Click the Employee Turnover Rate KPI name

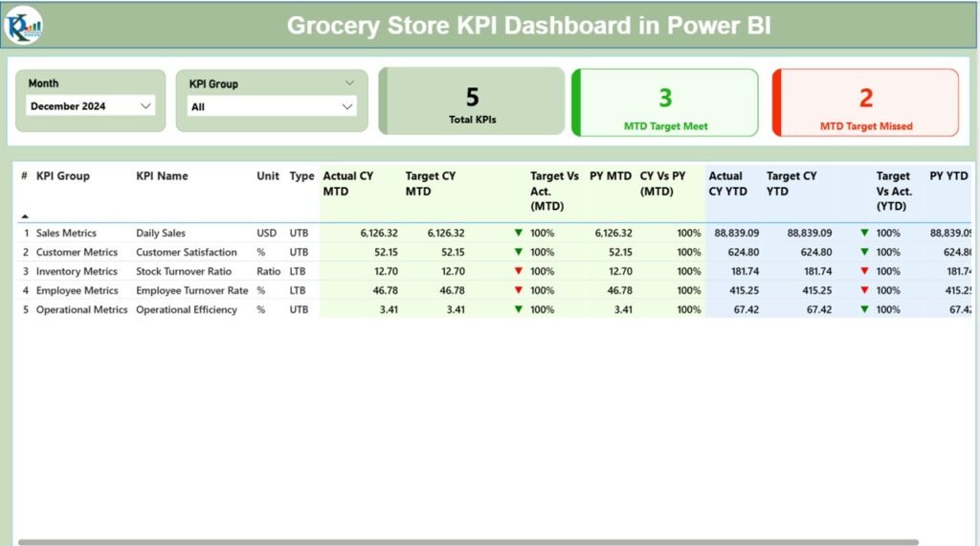tap(191, 290)
